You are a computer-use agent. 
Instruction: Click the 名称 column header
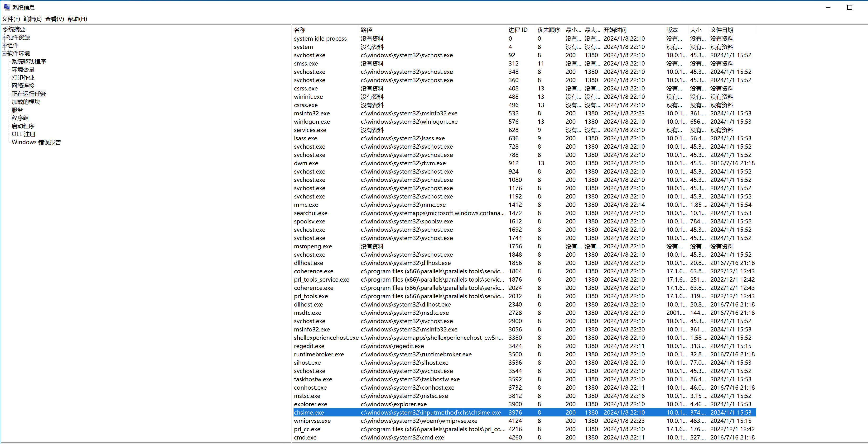point(299,30)
